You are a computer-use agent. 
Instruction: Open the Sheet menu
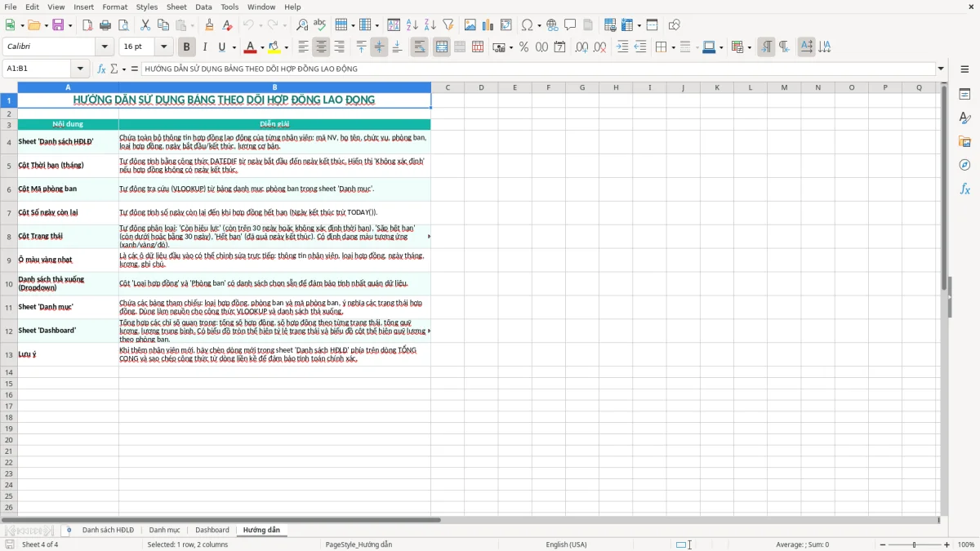(176, 7)
